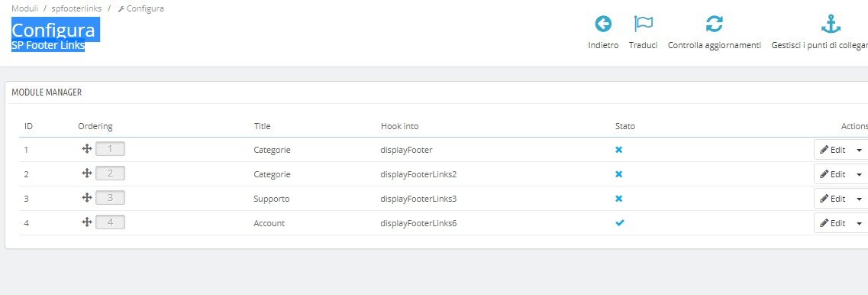Click the Controlla aggiornamenti refresh icon

714,24
